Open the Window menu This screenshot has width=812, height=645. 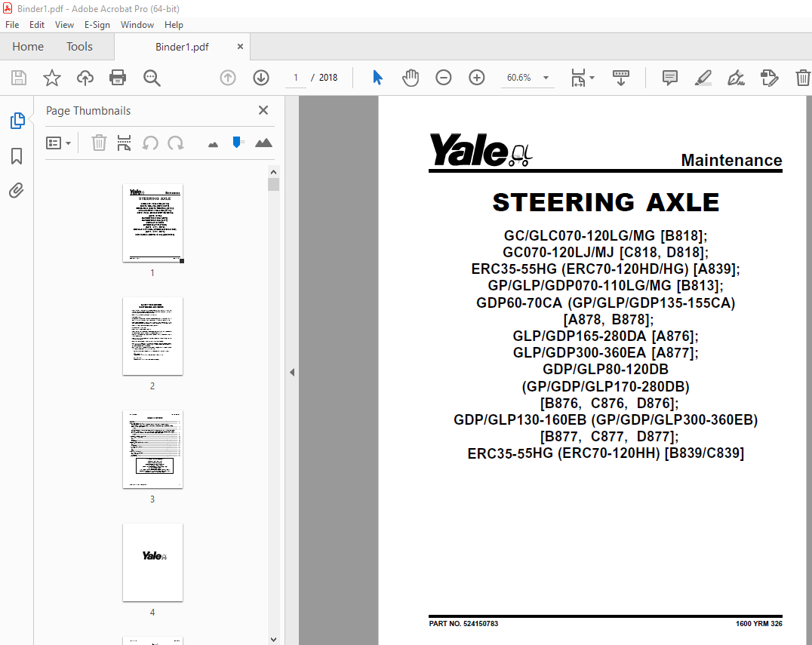[x=137, y=25]
